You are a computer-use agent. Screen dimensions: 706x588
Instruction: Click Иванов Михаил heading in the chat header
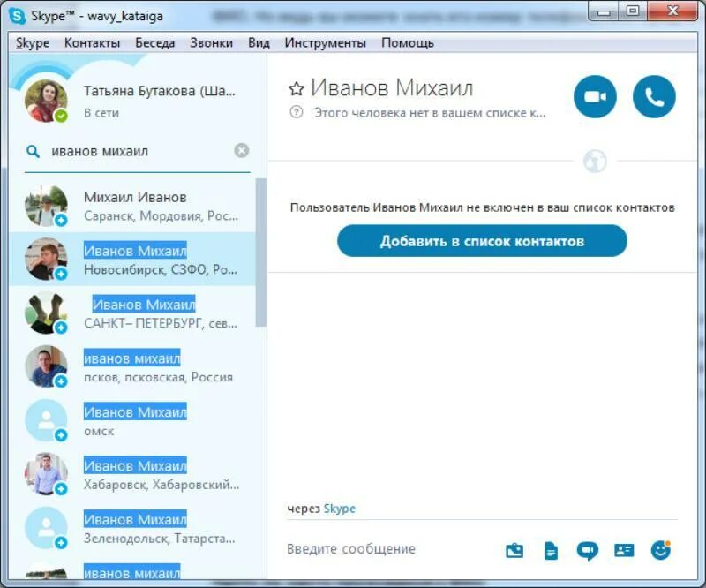tap(392, 87)
